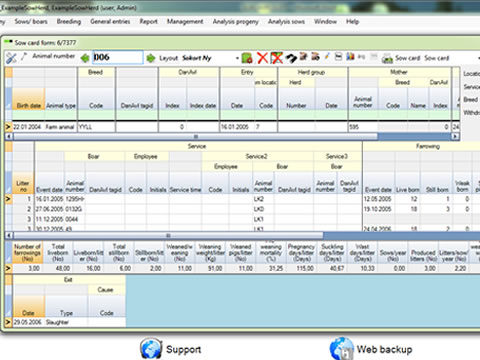Click the service grid horizontal scrollbar

pos(168,235)
